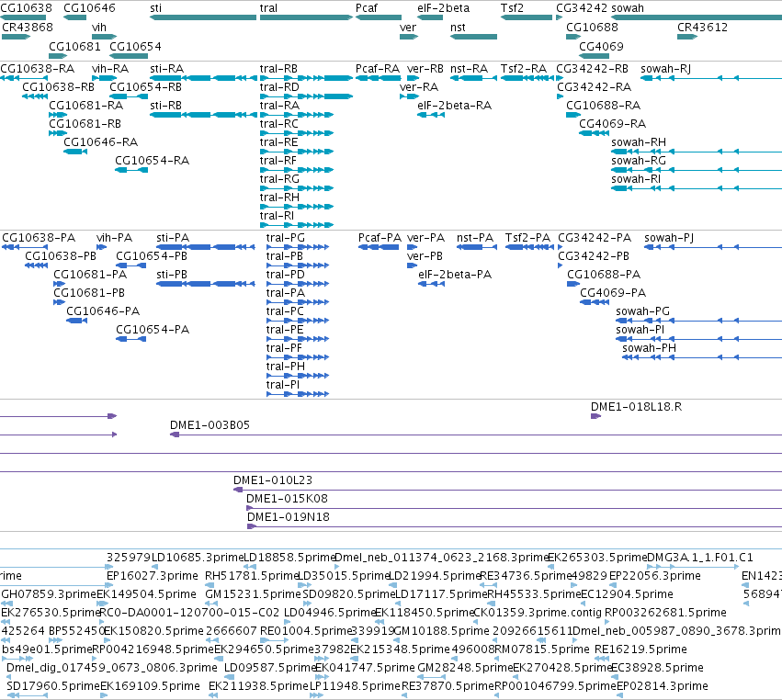Select the Pcaf-RA transcript

pos(379,78)
